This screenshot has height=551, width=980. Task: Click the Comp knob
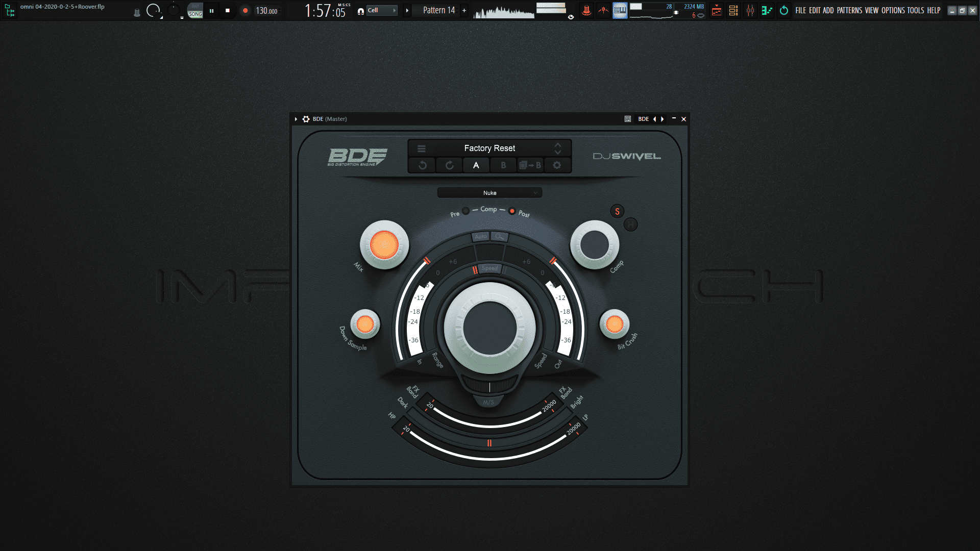(x=595, y=245)
